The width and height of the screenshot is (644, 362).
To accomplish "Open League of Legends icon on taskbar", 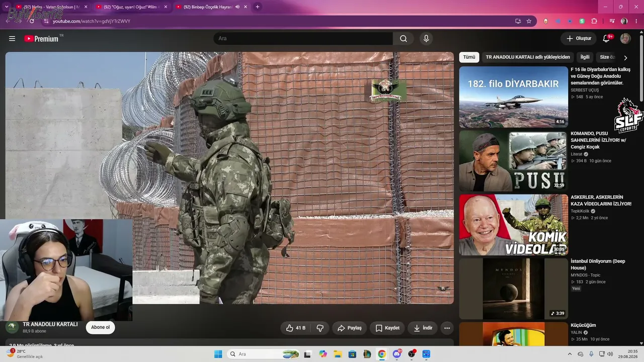I will point(367,354).
